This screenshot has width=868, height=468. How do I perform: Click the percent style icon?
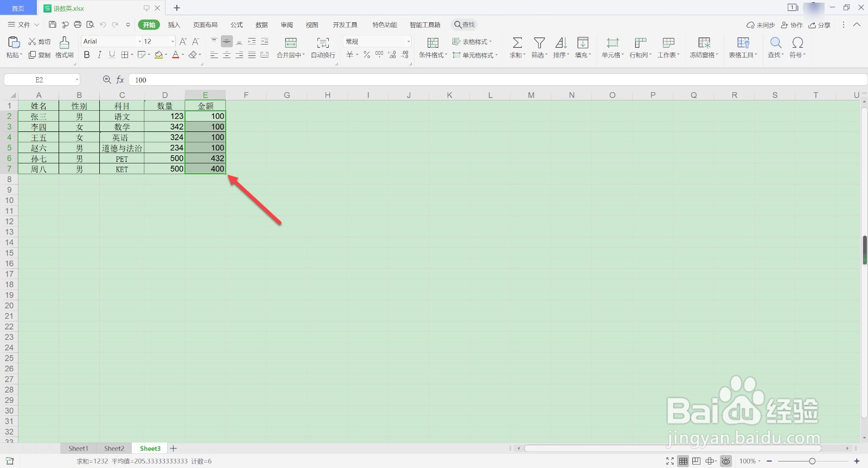tap(367, 54)
